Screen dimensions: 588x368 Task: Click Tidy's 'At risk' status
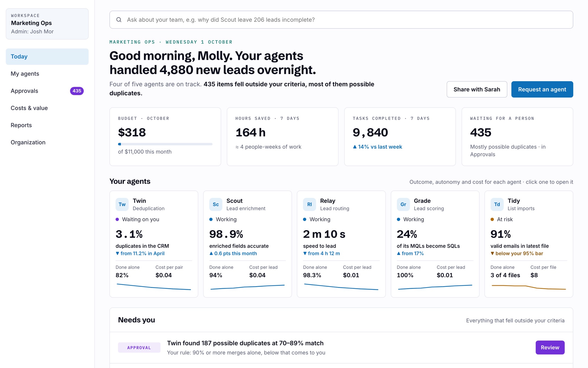(x=502, y=219)
